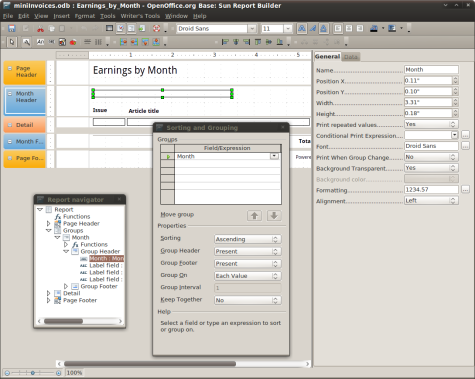Click the Paste clipboard icon
Screen dimensions: 475x379
coord(62,29)
